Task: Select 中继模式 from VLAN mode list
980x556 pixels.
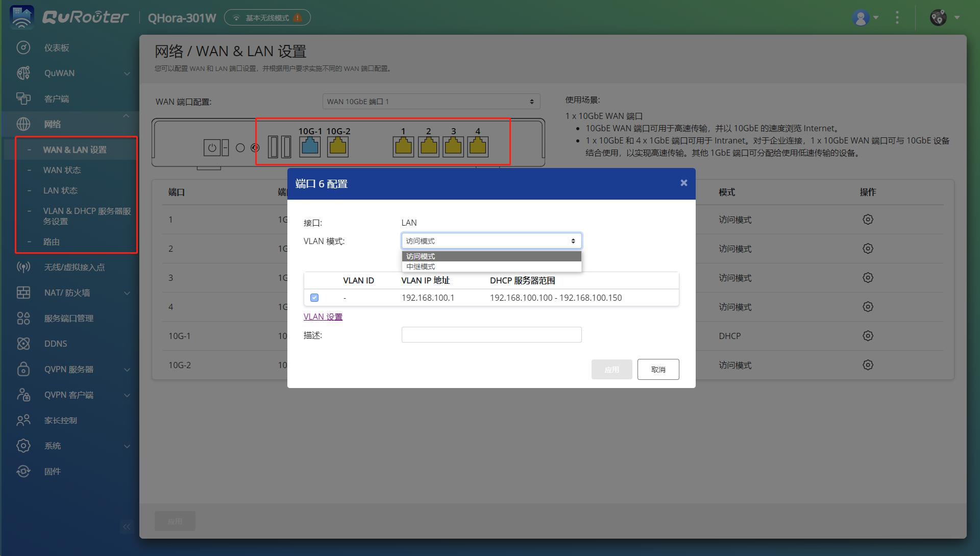Action: [420, 267]
